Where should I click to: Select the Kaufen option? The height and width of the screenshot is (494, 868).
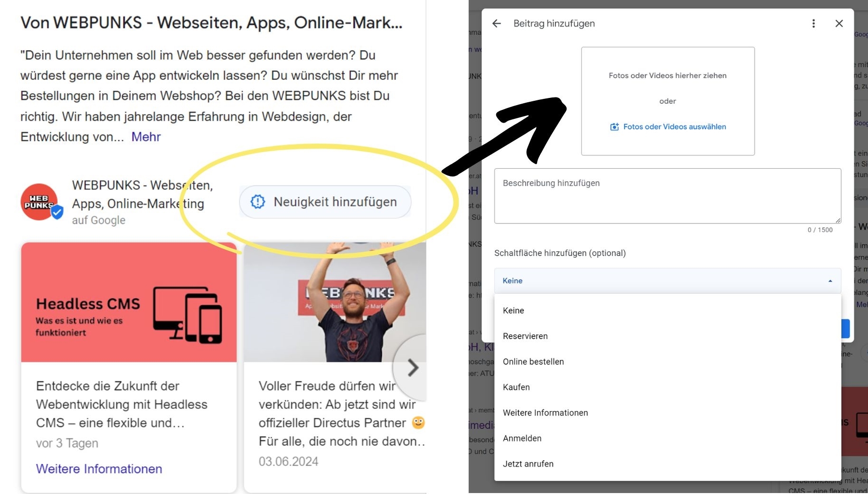667,387
